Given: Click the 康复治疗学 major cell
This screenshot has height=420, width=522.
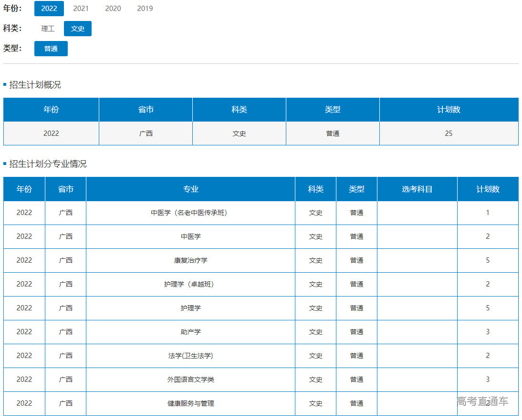Looking at the screenshot, I should pyautogui.click(x=190, y=260).
